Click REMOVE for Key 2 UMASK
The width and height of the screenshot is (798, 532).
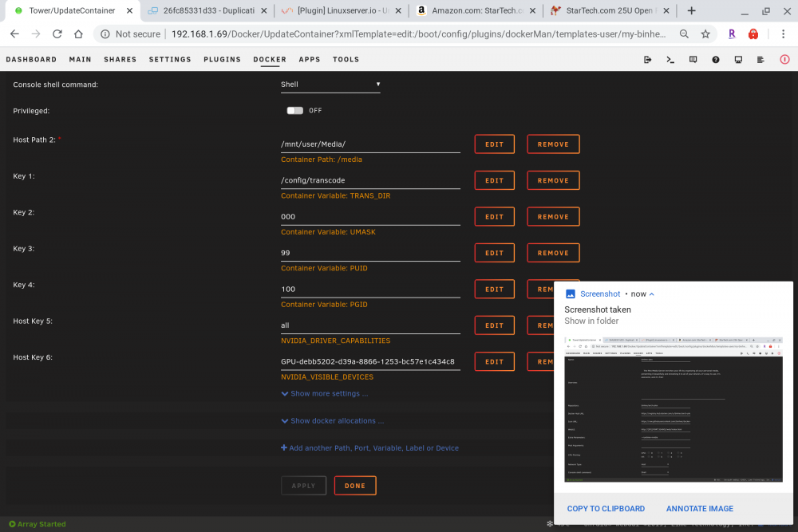(x=553, y=217)
